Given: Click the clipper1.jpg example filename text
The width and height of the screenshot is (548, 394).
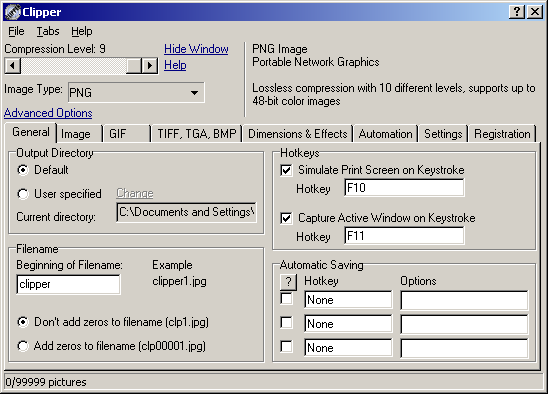Looking at the screenshot, I should (179, 281).
